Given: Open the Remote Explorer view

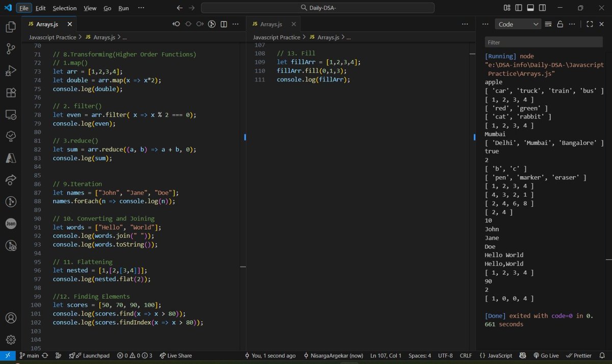Looking at the screenshot, I should tap(11, 115).
